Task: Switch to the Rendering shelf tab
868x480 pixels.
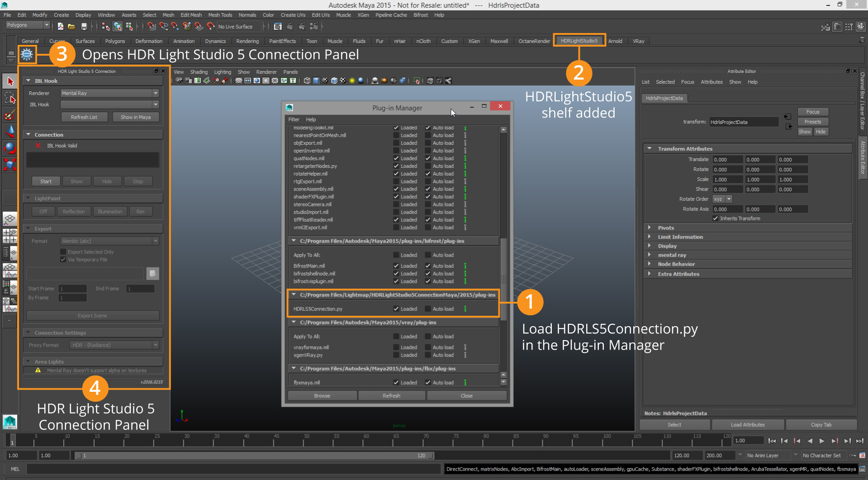Action: (x=247, y=41)
